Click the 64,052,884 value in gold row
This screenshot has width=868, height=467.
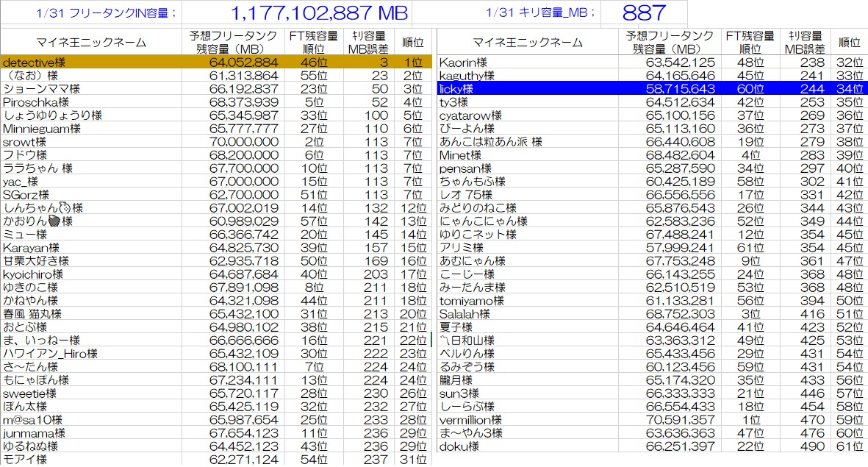(233, 62)
